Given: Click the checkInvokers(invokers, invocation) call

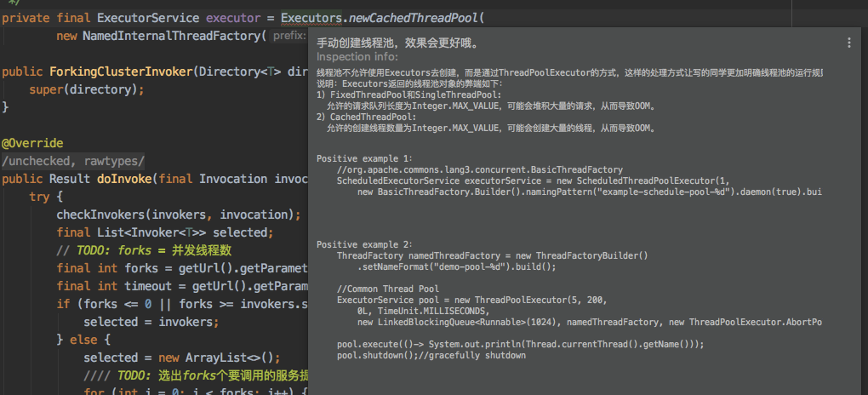Looking at the screenshot, I should click(178, 215).
